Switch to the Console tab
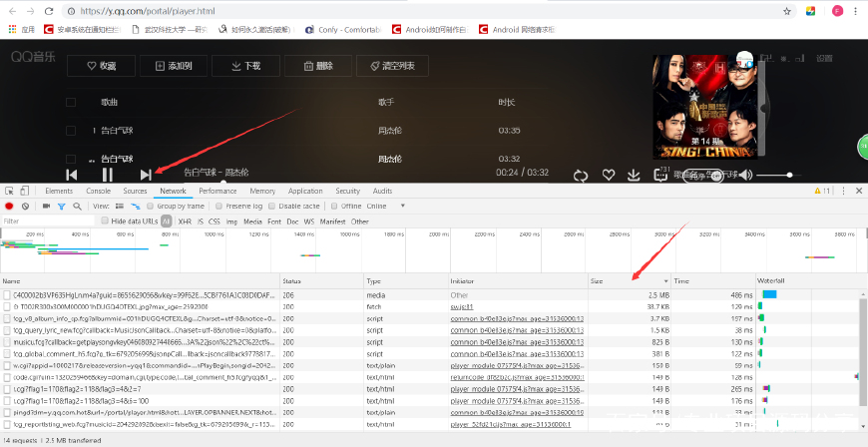868x447 pixels. pyautogui.click(x=98, y=191)
